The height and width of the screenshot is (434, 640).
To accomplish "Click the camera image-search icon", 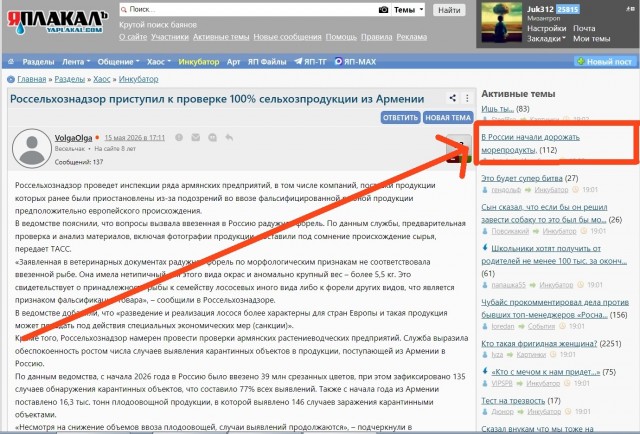I will 383,10.
